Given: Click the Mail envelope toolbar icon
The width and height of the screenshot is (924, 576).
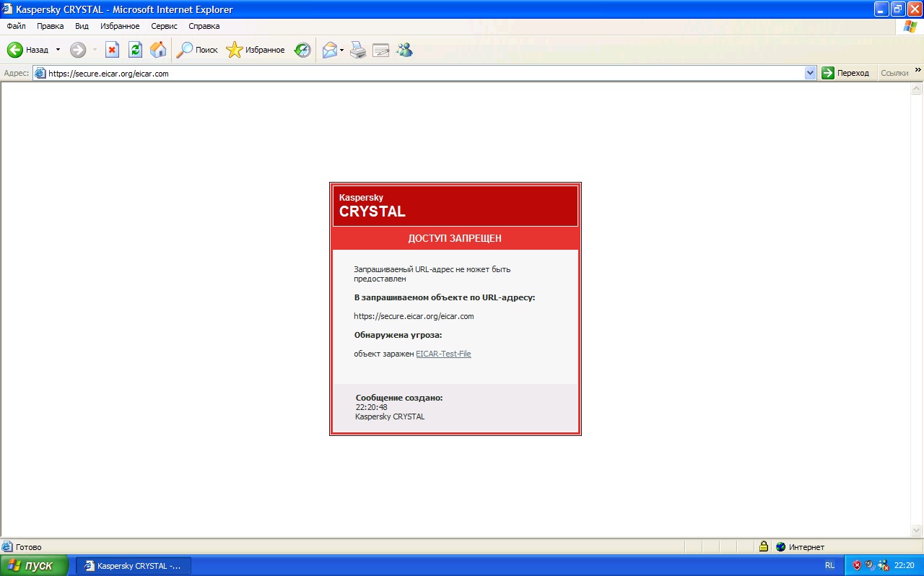Looking at the screenshot, I should click(x=329, y=50).
